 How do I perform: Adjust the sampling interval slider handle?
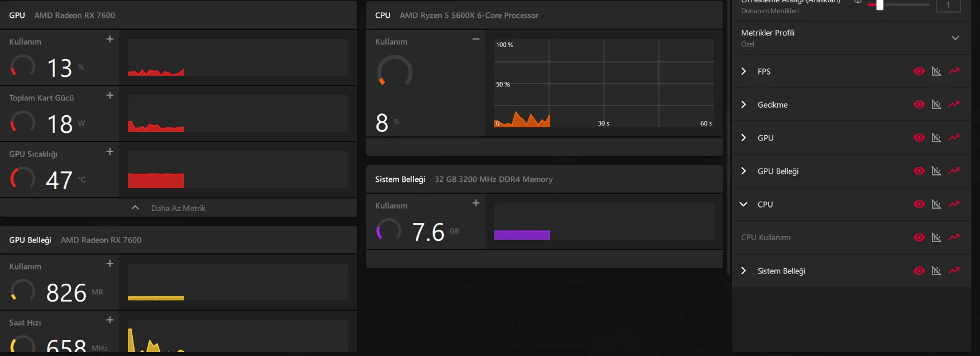tap(880, 5)
